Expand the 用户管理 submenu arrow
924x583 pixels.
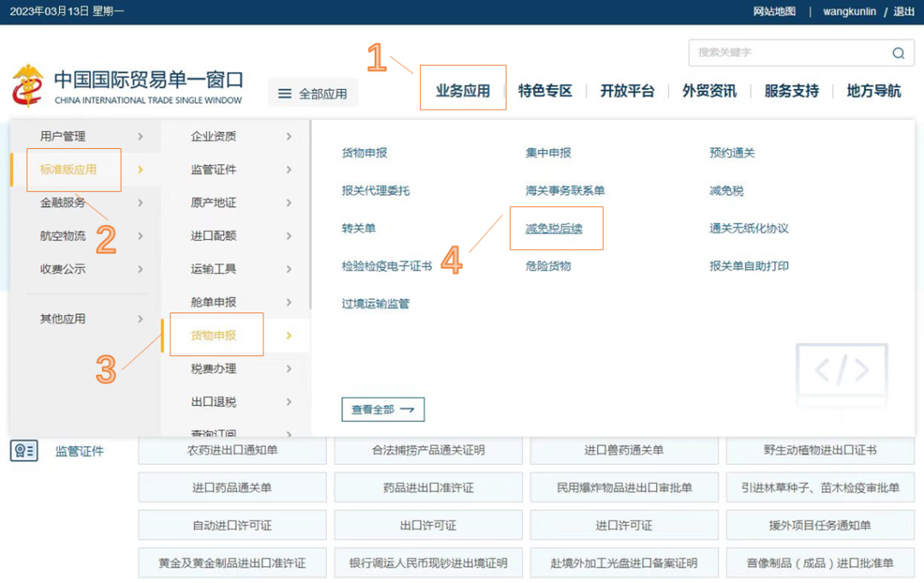tap(140, 136)
